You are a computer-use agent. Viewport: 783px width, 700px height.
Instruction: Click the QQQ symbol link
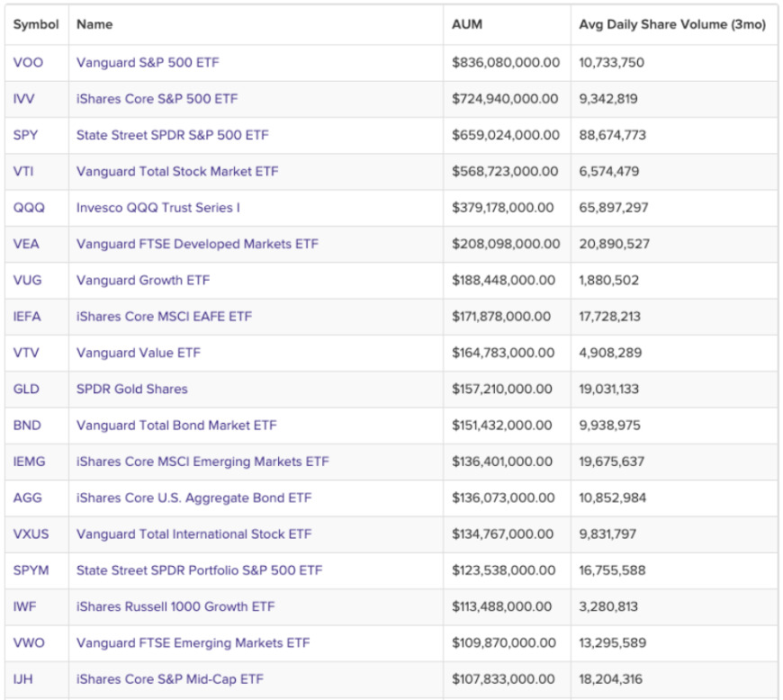click(x=29, y=208)
